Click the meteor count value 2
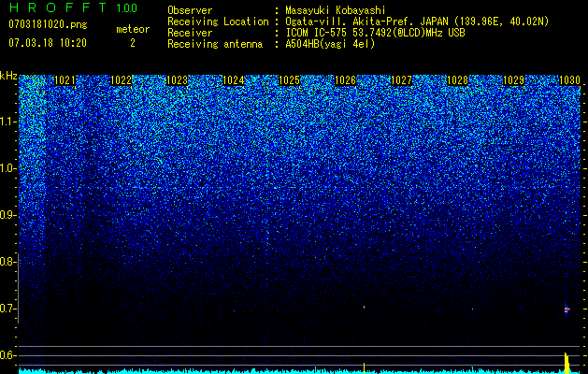This screenshot has height=374, width=588. coord(133,43)
